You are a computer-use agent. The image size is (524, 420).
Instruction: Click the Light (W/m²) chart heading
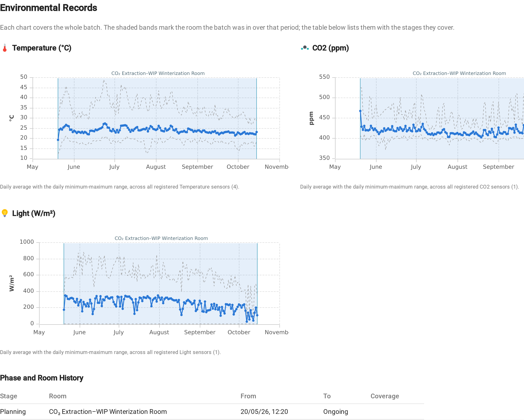pos(34,213)
